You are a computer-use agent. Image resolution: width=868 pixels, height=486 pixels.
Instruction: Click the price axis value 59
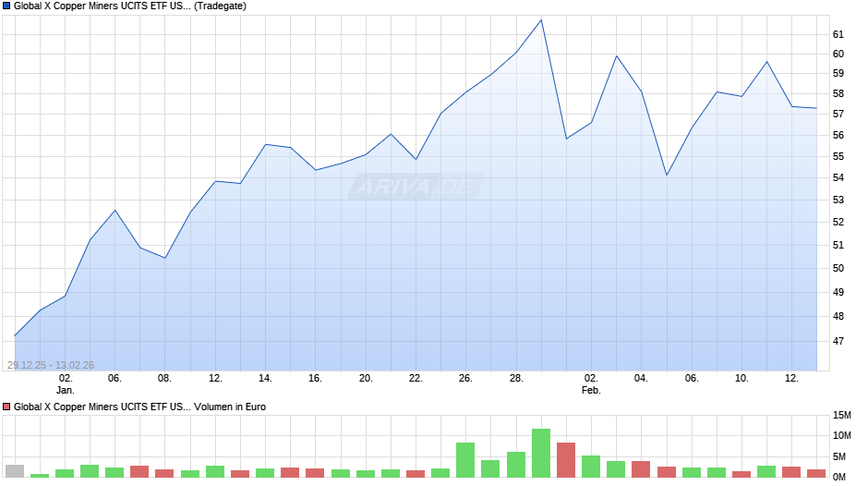[838, 73]
